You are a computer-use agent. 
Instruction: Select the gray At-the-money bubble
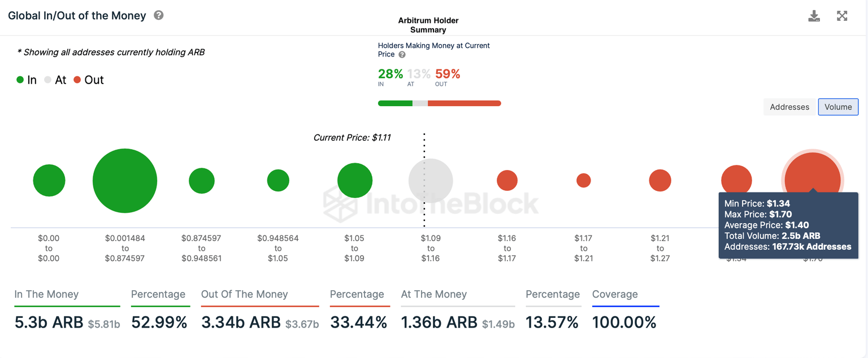tap(431, 181)
